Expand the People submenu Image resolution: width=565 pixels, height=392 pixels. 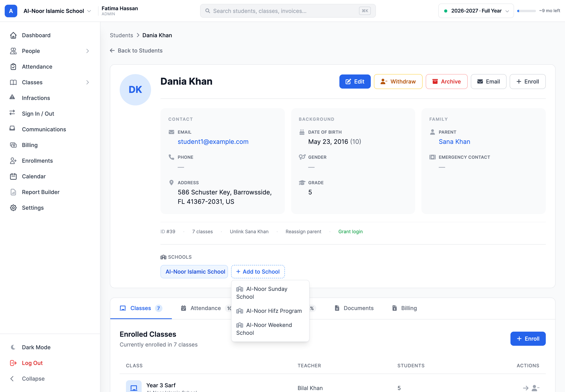click(x=87, y=51)
